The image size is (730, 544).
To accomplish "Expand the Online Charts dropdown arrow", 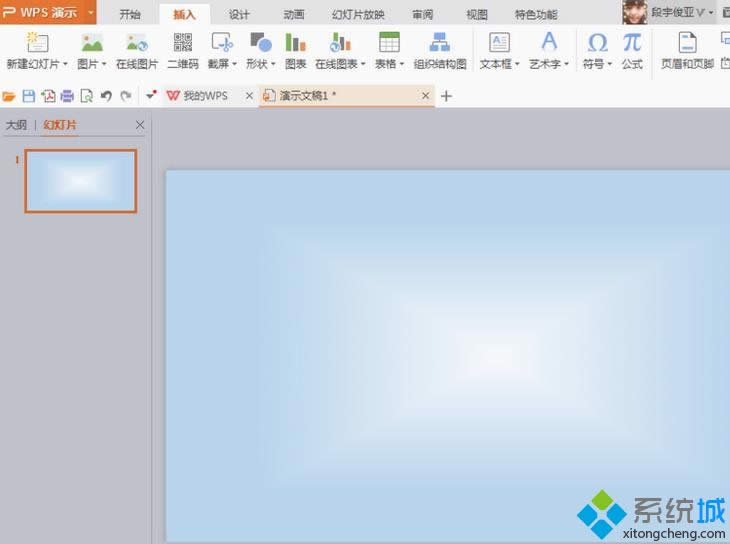I will click(x=363, y=64).
